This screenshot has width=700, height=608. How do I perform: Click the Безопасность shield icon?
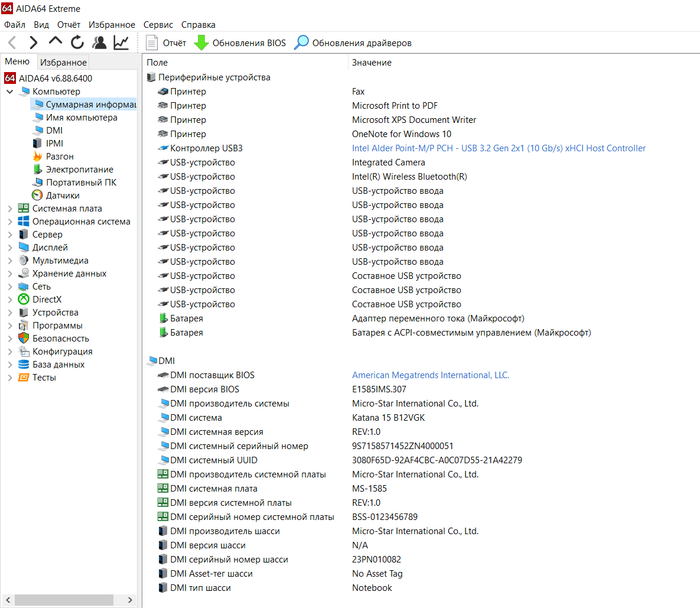click(x=24, y=339)
